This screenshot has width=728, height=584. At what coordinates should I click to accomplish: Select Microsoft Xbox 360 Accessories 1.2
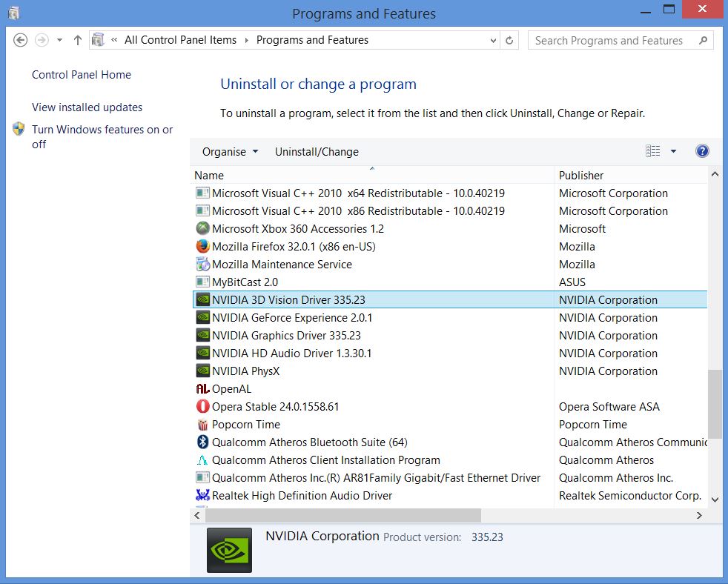[297, 229]
